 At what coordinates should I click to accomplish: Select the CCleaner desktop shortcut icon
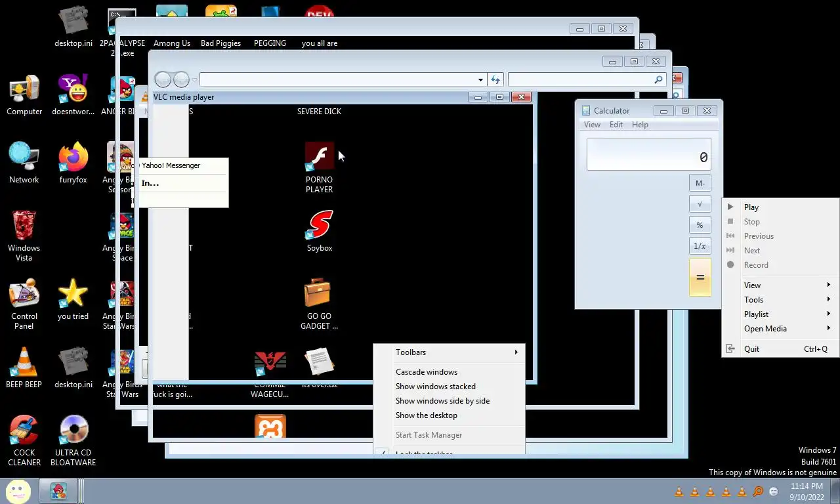pos(24,431)
